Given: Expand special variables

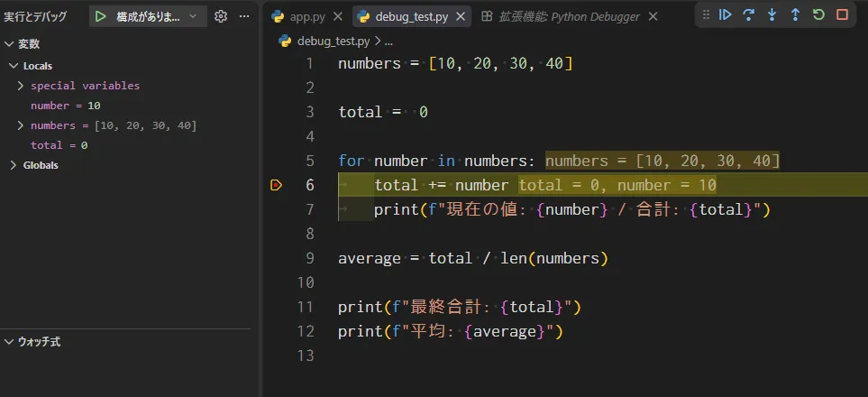Looking at the screenshot, I should (x=21, y=86).
